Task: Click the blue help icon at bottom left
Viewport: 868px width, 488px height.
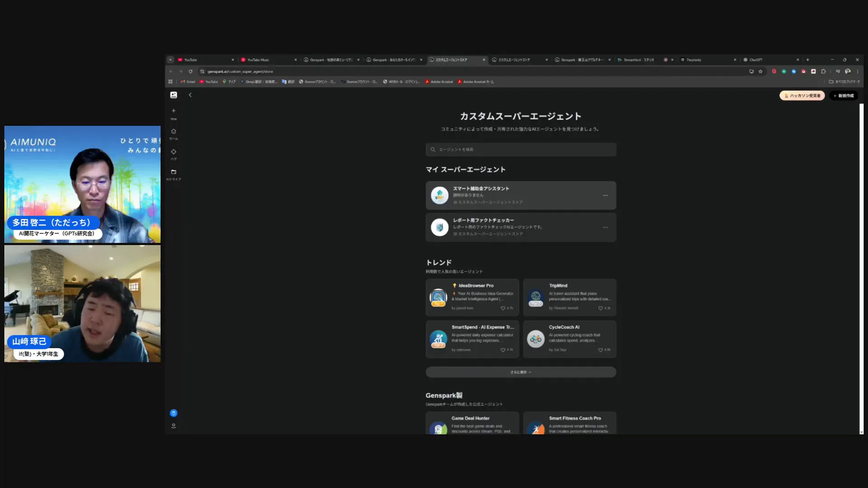Action: [174, 413]
